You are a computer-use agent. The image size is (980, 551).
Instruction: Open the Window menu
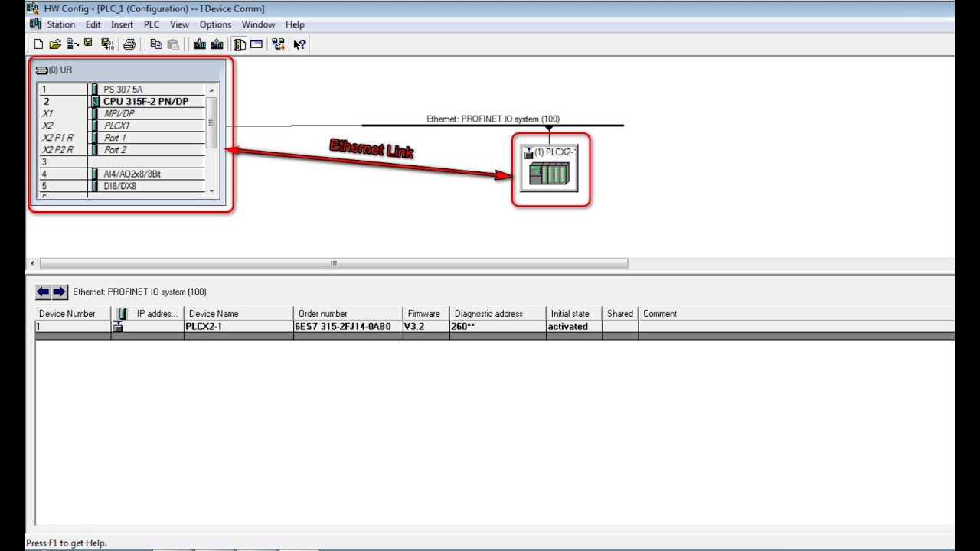click(258, 24)
